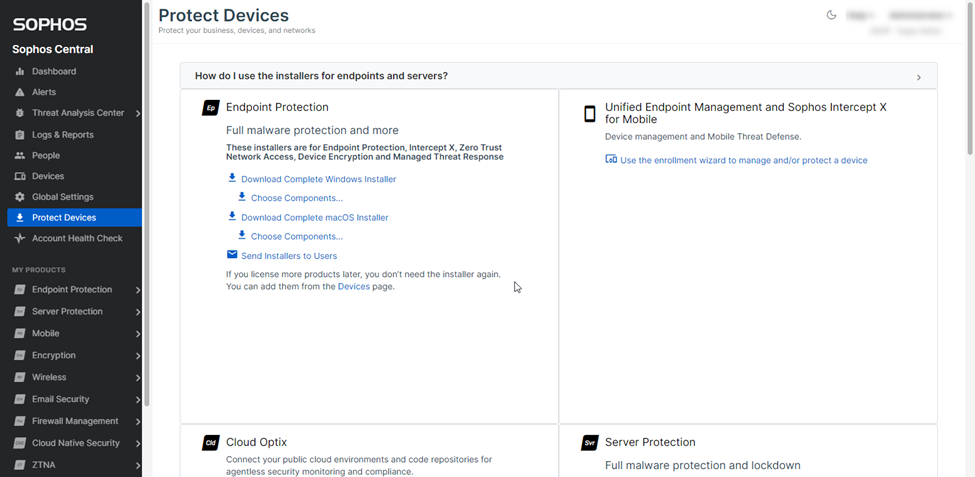
Task: Click the Cld badge on Cloud Optix card
Action: 211,443
